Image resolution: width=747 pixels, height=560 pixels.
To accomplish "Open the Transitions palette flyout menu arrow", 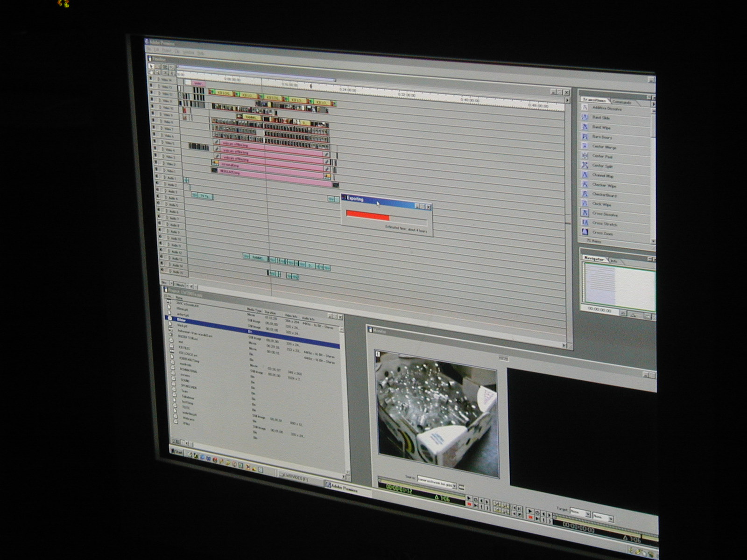I will click(x=654, y=104).
